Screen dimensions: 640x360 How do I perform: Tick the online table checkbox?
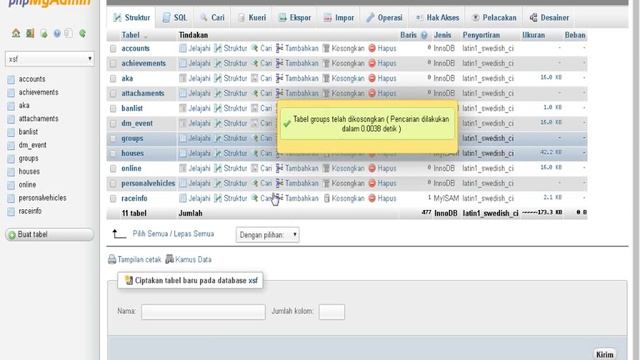click(x=113, y=169)
